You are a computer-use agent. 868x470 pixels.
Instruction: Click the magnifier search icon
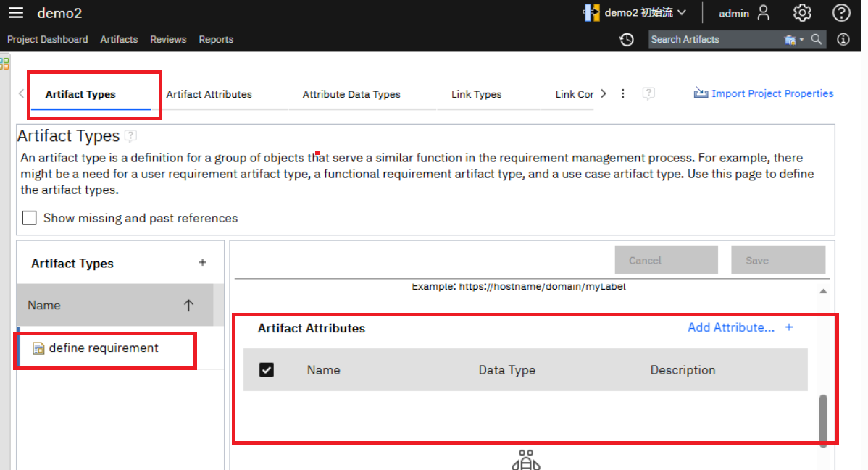[817, 40]
